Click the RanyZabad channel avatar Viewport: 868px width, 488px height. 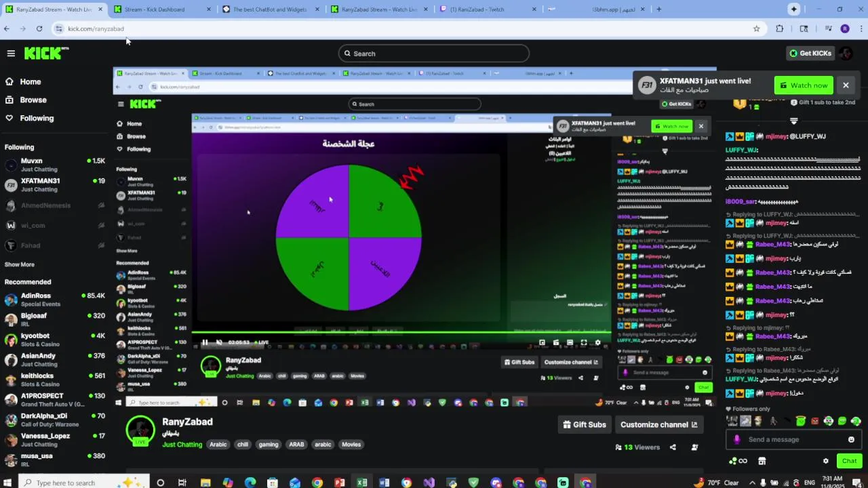140,430
